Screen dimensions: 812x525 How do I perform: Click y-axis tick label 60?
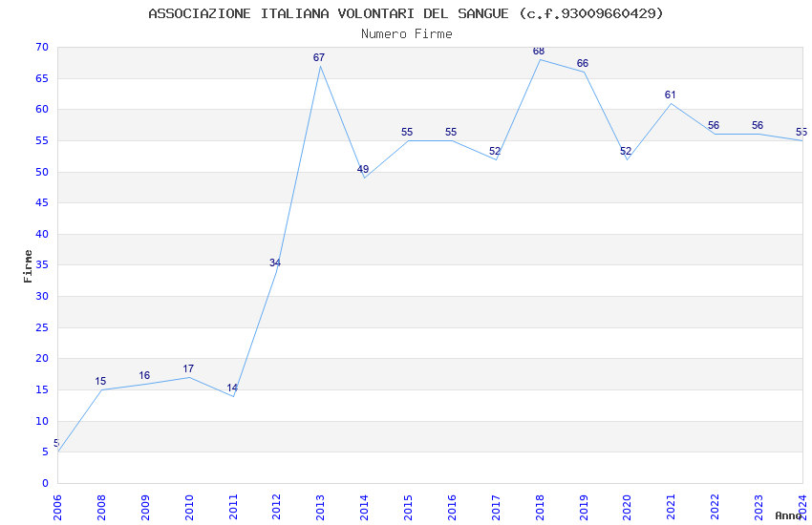pyautogui.click(x=42, y=109)
